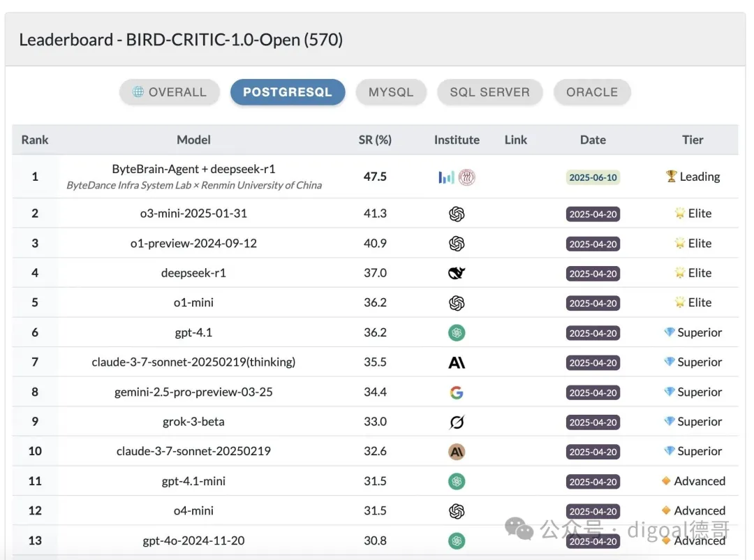This screenshot has width=754, height=560.
Task: Click the Anthropic logo for claude-3-7-sonnet thinking
Action: [457, 362]
